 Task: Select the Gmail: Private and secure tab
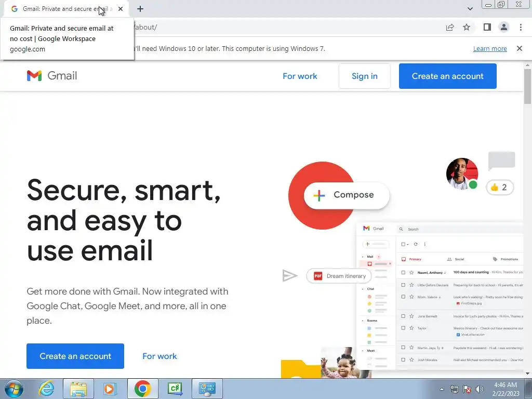pyautogui.click(x=64, y=9)
